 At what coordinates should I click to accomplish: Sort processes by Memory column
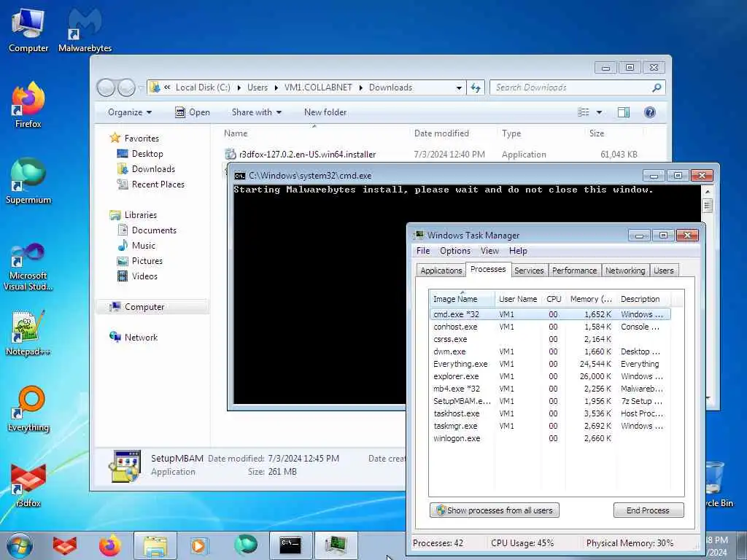pos(591,299)
